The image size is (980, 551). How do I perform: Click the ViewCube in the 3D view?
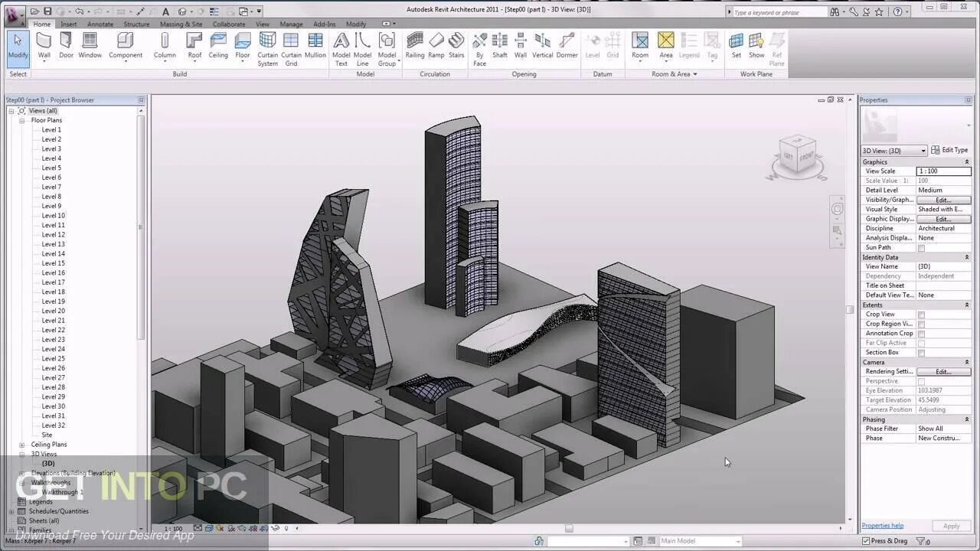[x=797, y=156]
